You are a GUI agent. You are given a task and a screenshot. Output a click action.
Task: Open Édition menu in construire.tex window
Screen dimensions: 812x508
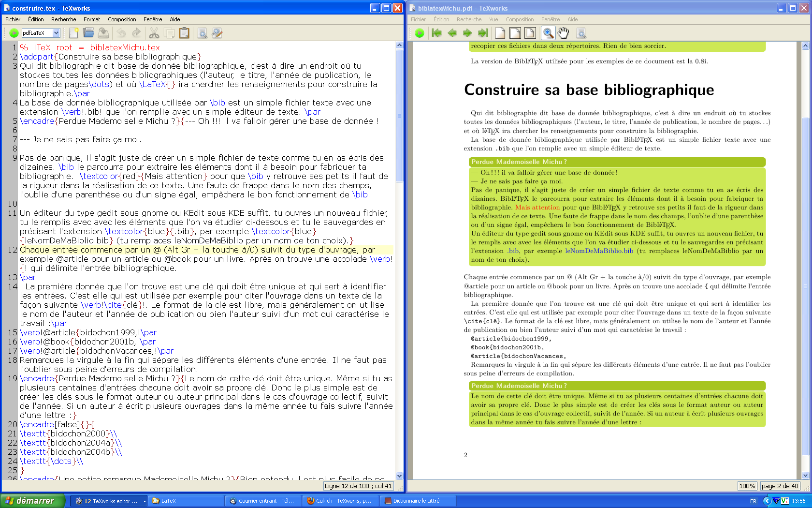tap(36, 19)
